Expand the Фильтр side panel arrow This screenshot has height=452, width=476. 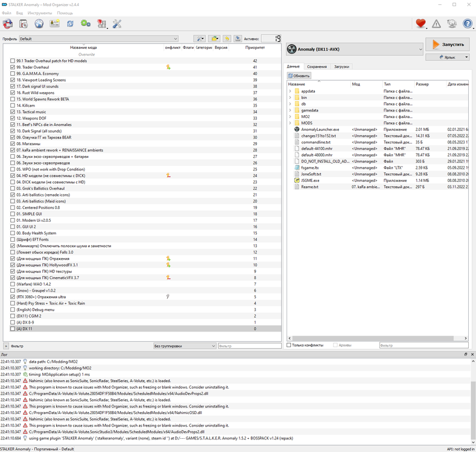[x=6, y=346]
